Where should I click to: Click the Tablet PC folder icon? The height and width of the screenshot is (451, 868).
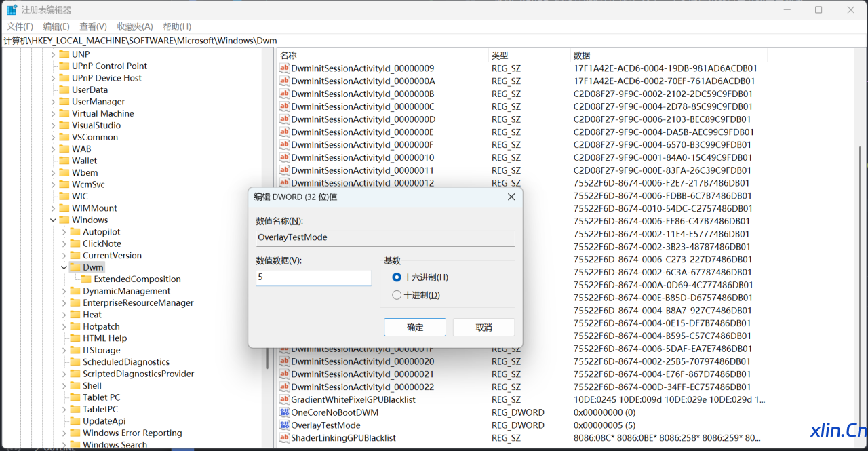pyautogui.click(x=75, y=397)
